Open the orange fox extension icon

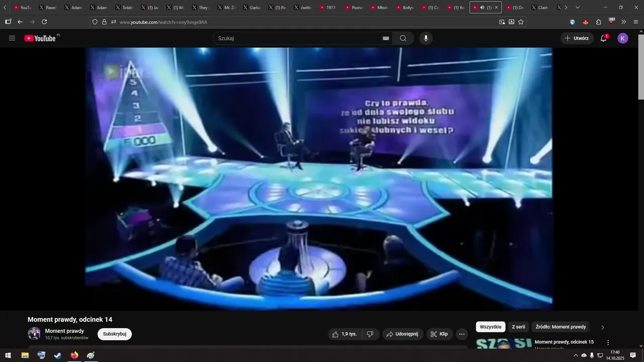tap(585, 22)
